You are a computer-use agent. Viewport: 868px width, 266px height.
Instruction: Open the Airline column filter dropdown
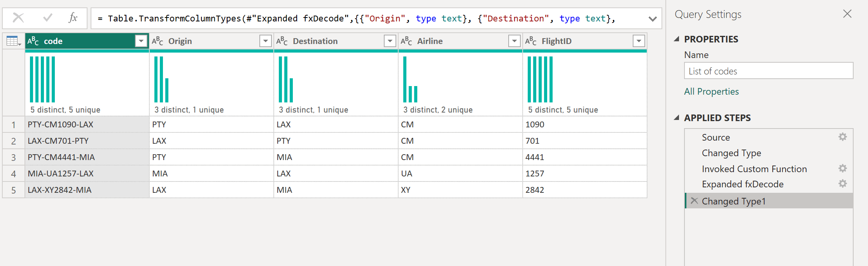tap(514, 41)
